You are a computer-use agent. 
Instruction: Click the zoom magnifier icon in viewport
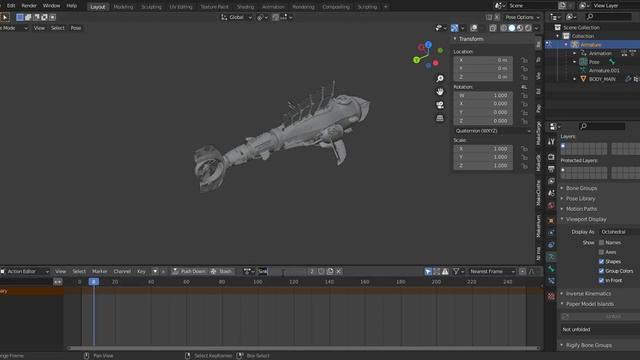[x=440, y=78]
